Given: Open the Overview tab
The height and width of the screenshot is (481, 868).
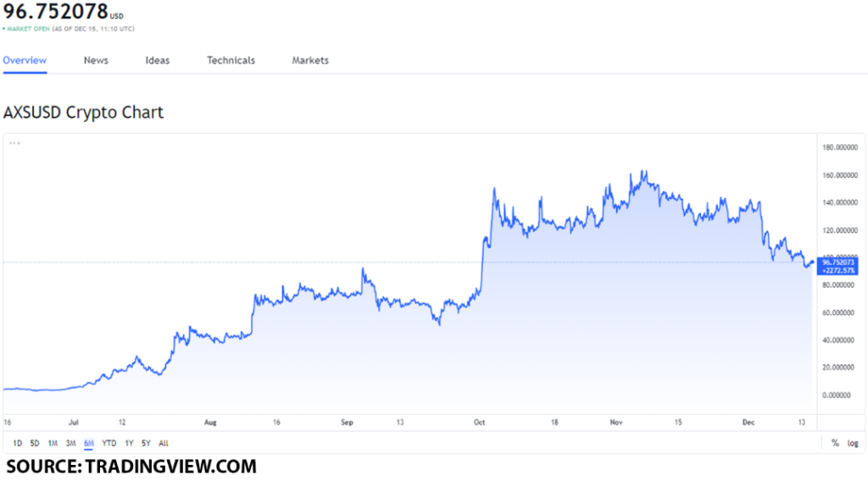Looking at the screenshot, I should pyautogui.click(x=25, y=60).
